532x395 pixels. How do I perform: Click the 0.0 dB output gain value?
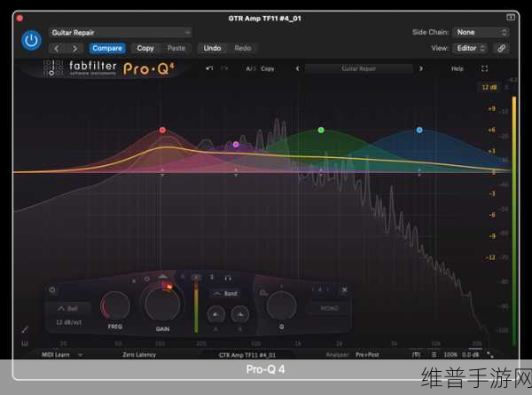470,355
